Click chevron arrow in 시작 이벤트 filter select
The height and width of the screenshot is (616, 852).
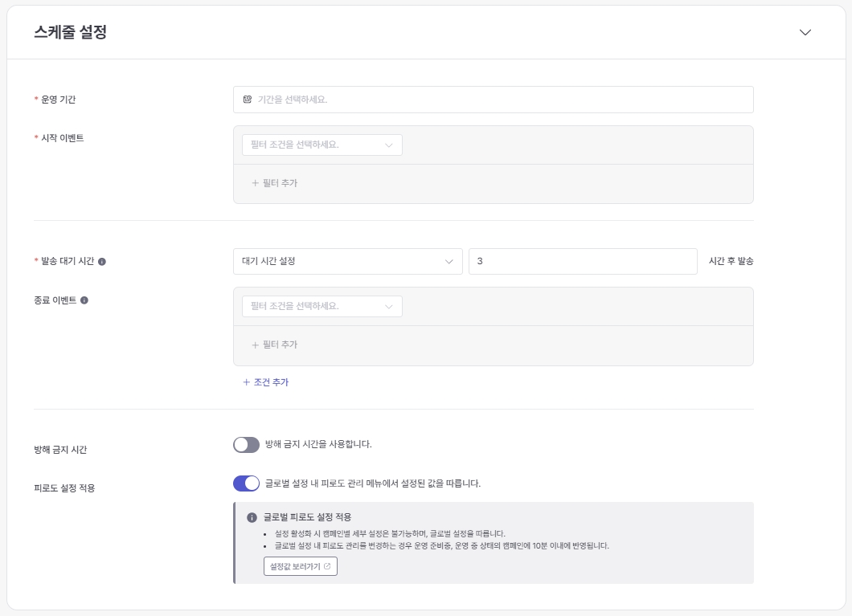tap(389, 145)
